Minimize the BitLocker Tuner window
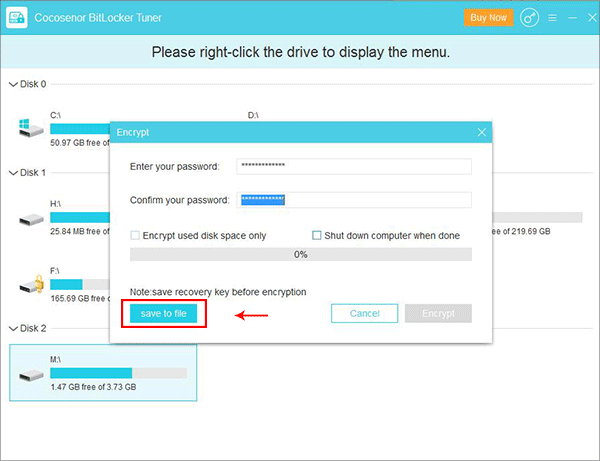The height and width of the screenshot is (461, 600). (572, 18)
